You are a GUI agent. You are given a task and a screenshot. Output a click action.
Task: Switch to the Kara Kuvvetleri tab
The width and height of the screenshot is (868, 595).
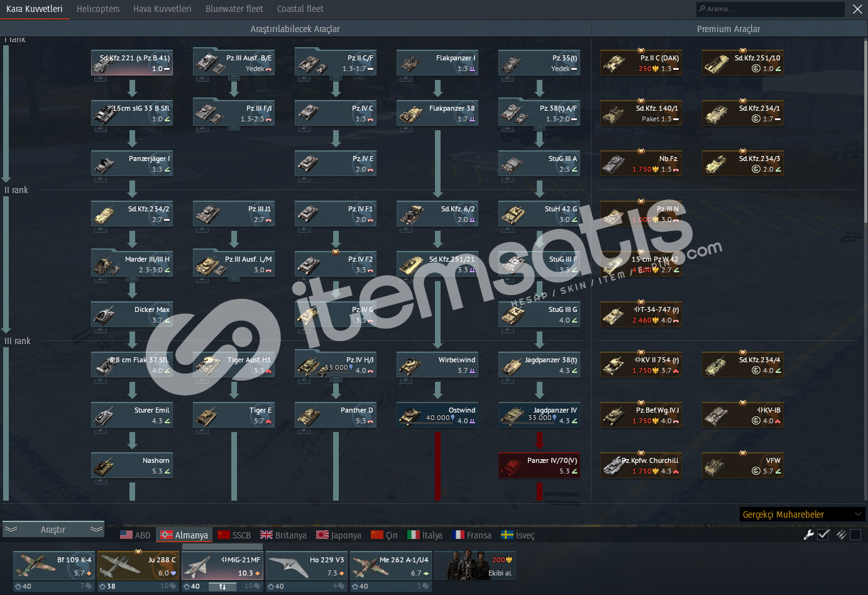tap(35, 9)
